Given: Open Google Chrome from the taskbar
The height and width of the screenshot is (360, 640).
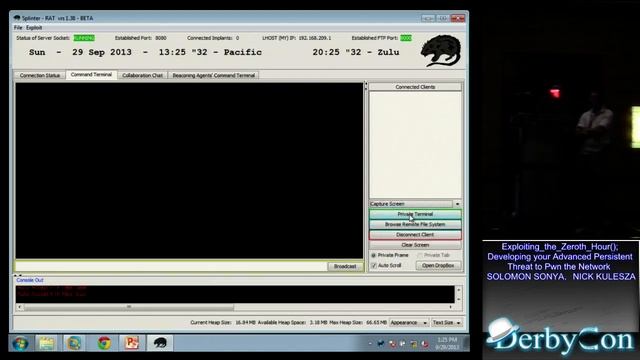Looking at the screenshot, I should tap(104, 343).
